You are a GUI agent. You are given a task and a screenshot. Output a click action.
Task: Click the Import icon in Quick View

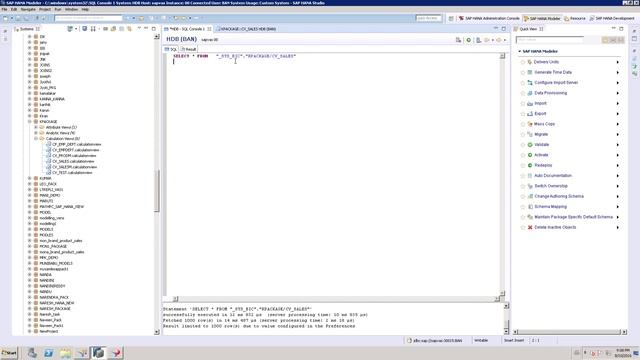(x=530, y=103)
